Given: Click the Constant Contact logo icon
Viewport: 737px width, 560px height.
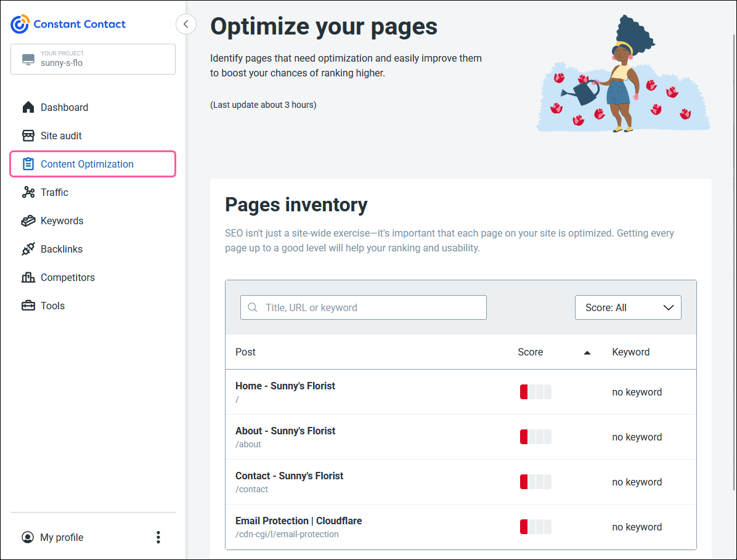Looking at the screenshot, I should coord(20,24).
